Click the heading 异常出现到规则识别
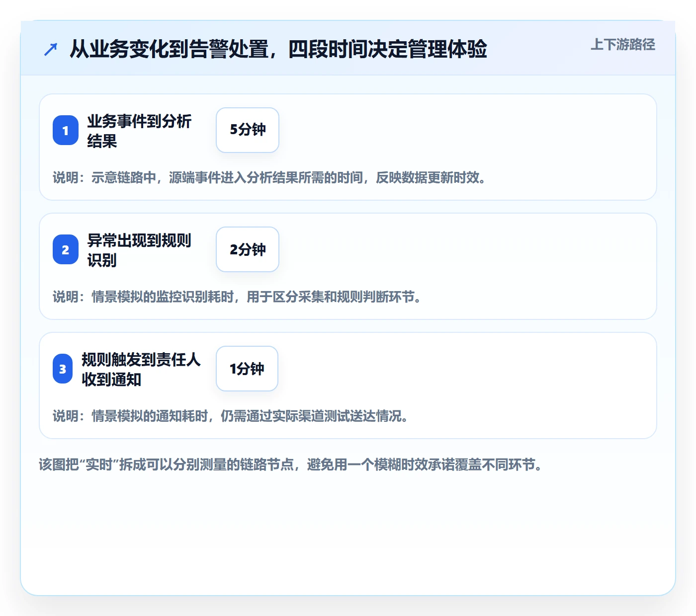This screenshot has width=696, height=616. (x=139, y=250)
